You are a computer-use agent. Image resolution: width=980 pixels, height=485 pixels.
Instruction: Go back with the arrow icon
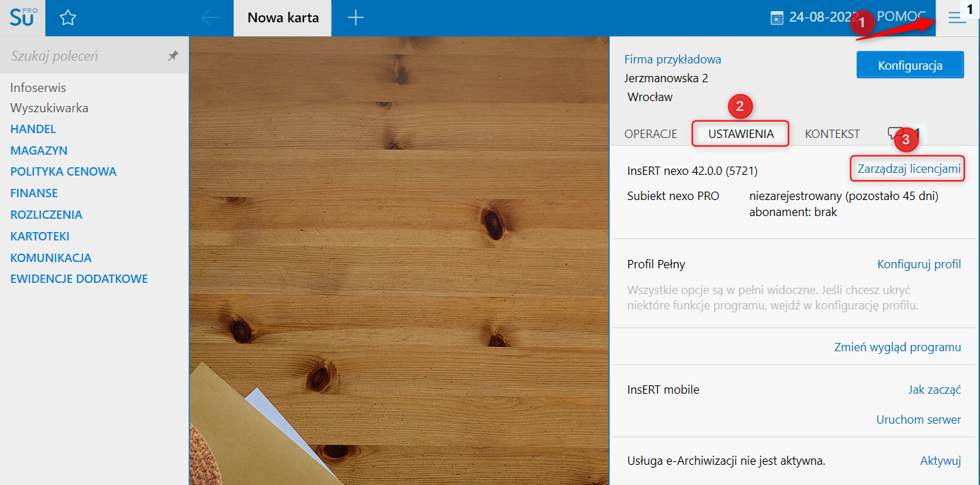pos(211,18)
